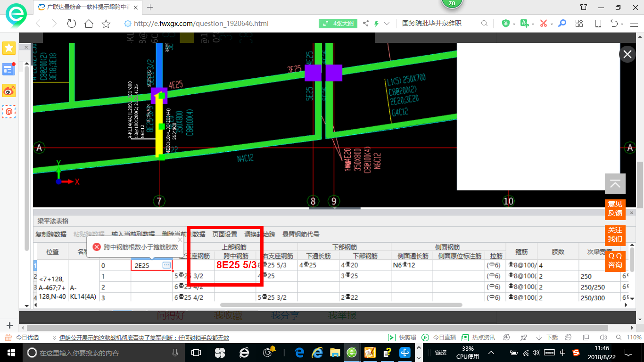Click 复制跨数据 in table toolbar
Screen dimensions: 644x362
51,234
